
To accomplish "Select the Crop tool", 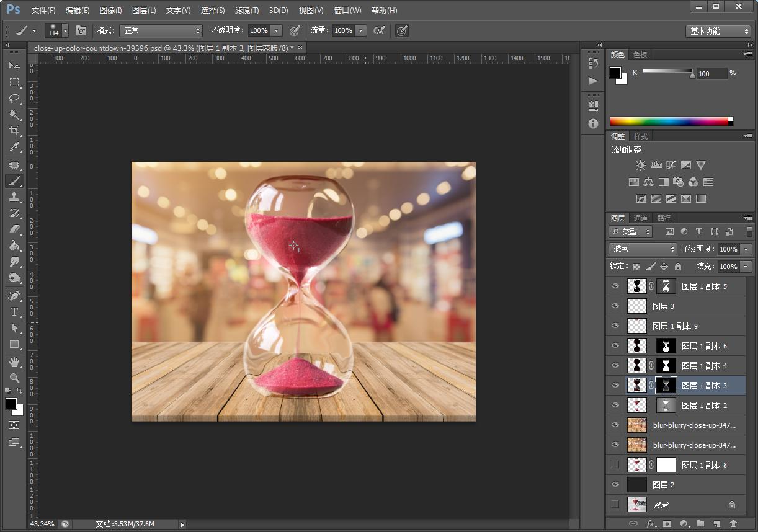I will pyautogui.click(x=14, y=131).
